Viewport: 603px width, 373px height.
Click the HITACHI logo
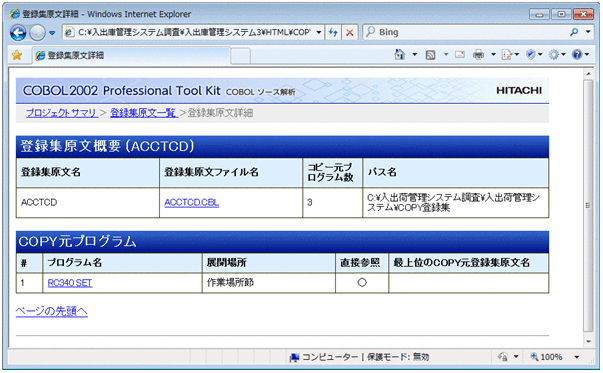pyautogui.click(x=519, y=90)
